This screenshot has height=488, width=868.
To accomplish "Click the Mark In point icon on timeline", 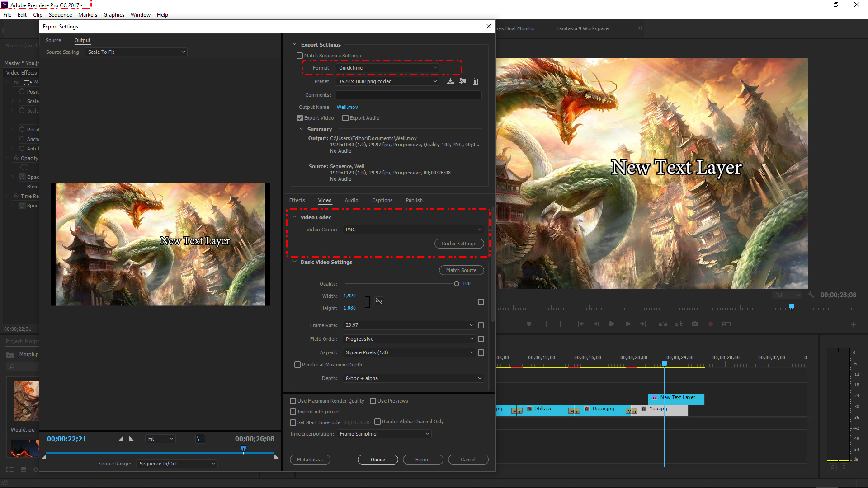I will click(x=545, y=324).
